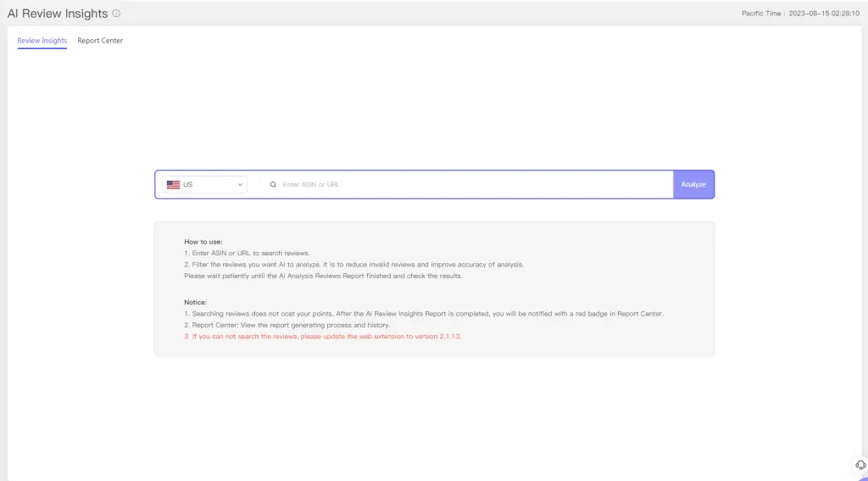Click the magnifying glass search icon
The image size is (868, 481).
pos(273,184)
